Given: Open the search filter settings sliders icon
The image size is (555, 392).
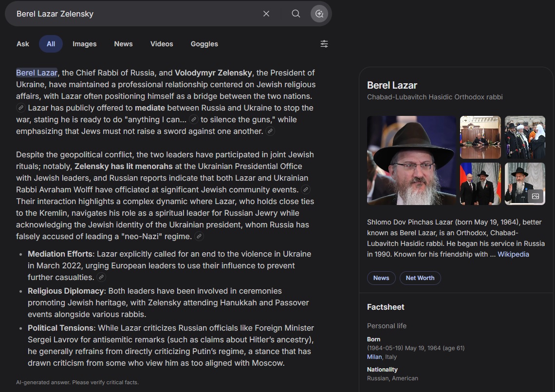Looking at the screenshot, I should tap(324, 44).
